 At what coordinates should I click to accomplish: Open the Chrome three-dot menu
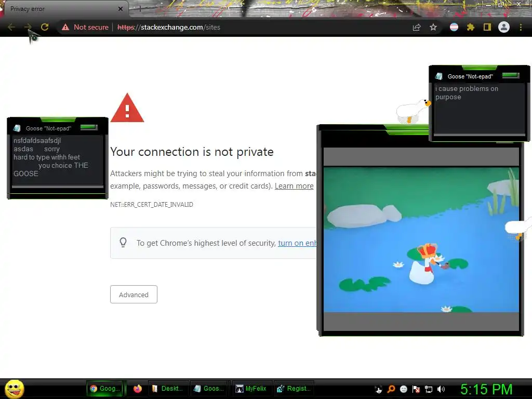coord(521,27)
